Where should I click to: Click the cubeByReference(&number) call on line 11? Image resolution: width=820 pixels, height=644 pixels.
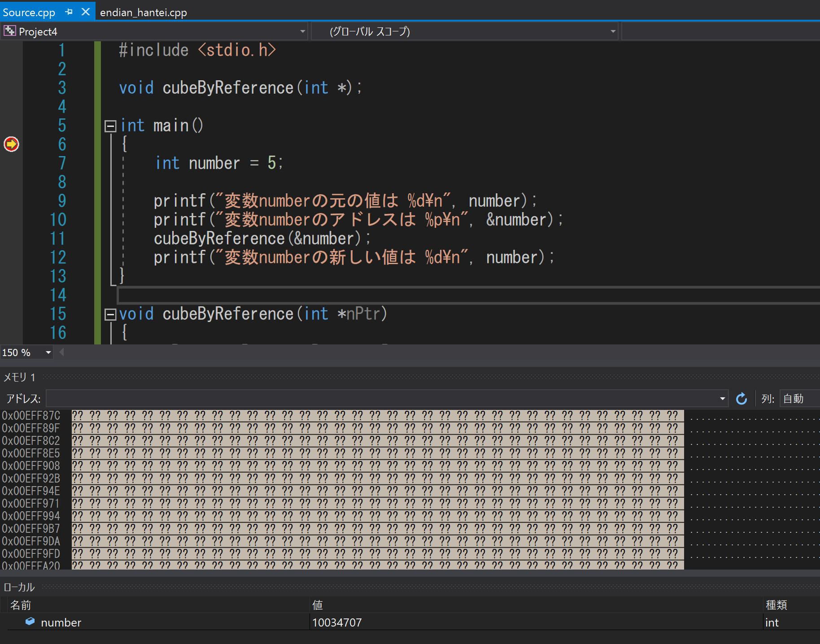click(262, 238)
